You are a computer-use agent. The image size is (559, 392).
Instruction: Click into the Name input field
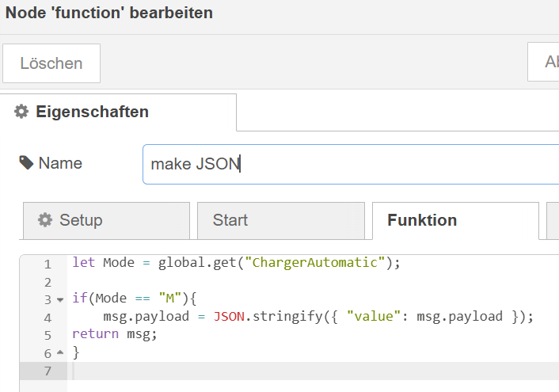[x=350, y=164]
